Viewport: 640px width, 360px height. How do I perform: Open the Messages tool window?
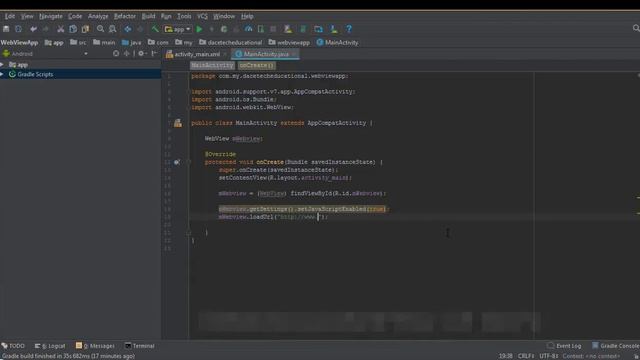click(x=95, y=346)
